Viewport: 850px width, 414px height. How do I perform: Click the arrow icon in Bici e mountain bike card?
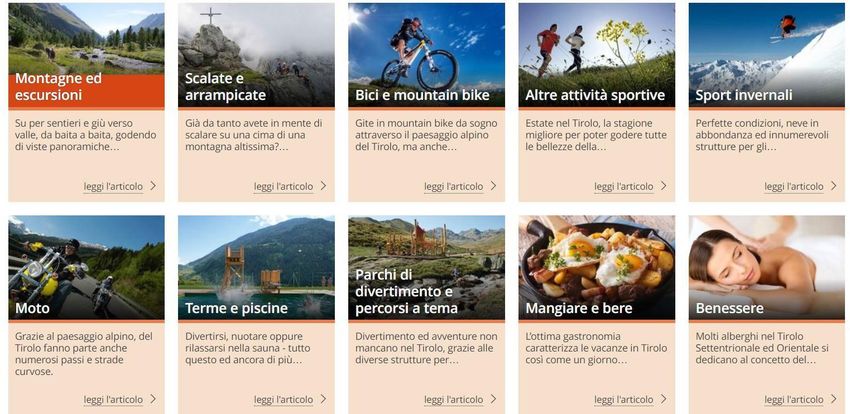[x=493, y=186]
